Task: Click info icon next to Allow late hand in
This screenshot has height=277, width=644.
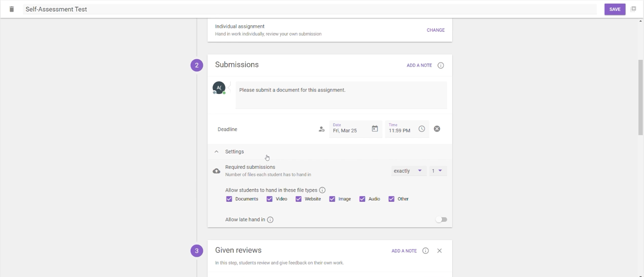Action: coord(270,219)
